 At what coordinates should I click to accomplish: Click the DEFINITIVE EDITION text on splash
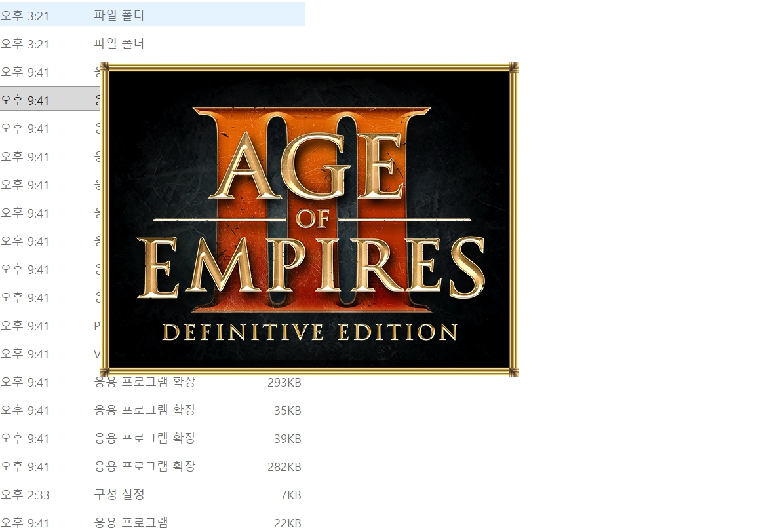point(309,333)
